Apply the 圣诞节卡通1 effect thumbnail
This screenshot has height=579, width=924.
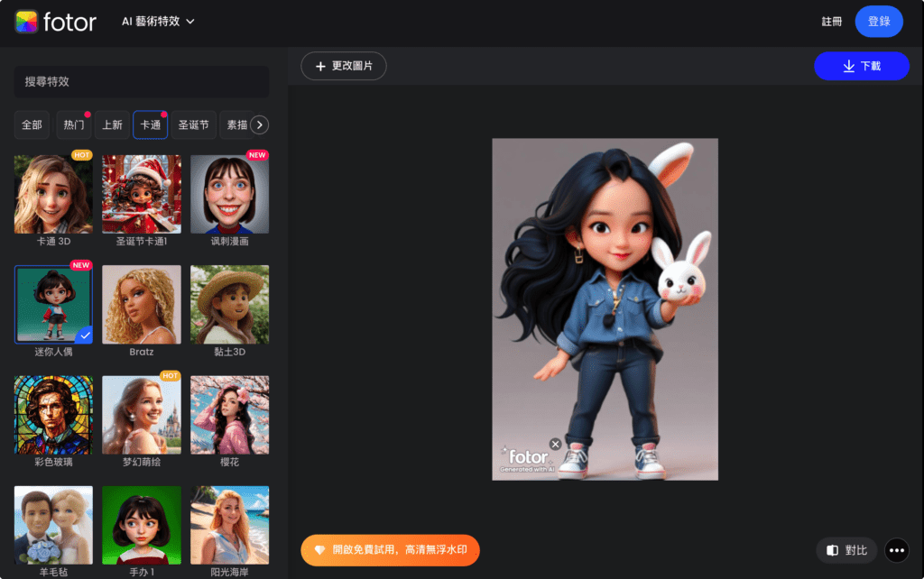142,195
